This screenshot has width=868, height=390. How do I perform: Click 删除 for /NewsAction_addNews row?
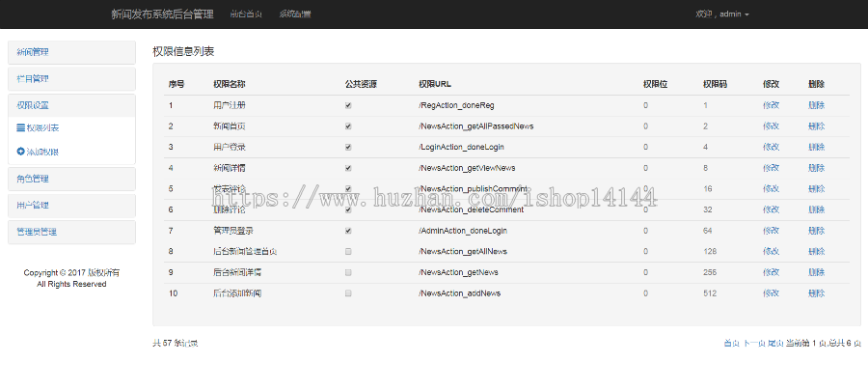817,293
